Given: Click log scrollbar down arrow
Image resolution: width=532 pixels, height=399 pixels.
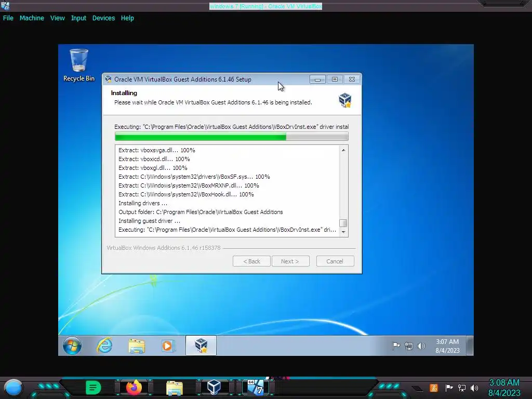Looking at the screenshot, I should (343, 232).
